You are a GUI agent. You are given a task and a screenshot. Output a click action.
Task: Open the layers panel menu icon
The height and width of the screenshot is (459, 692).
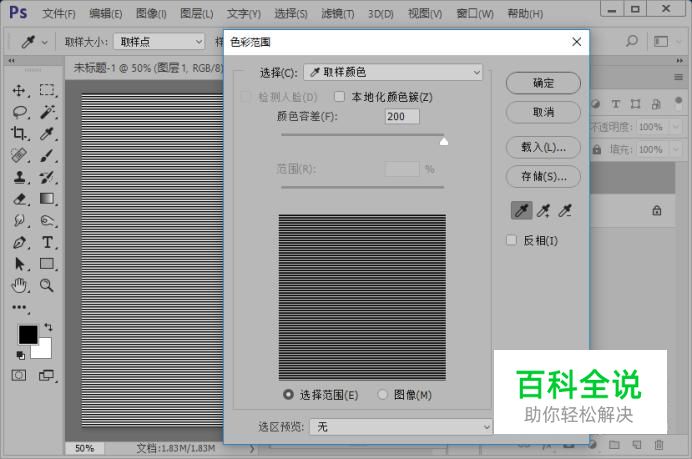coord(679,77)
